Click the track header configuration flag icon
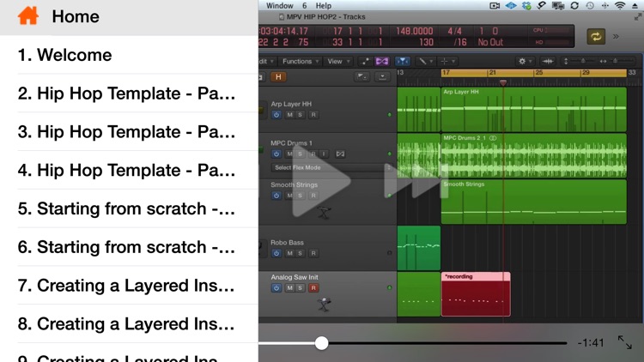The width and height of the screenshot is (644, 362). 361,76
